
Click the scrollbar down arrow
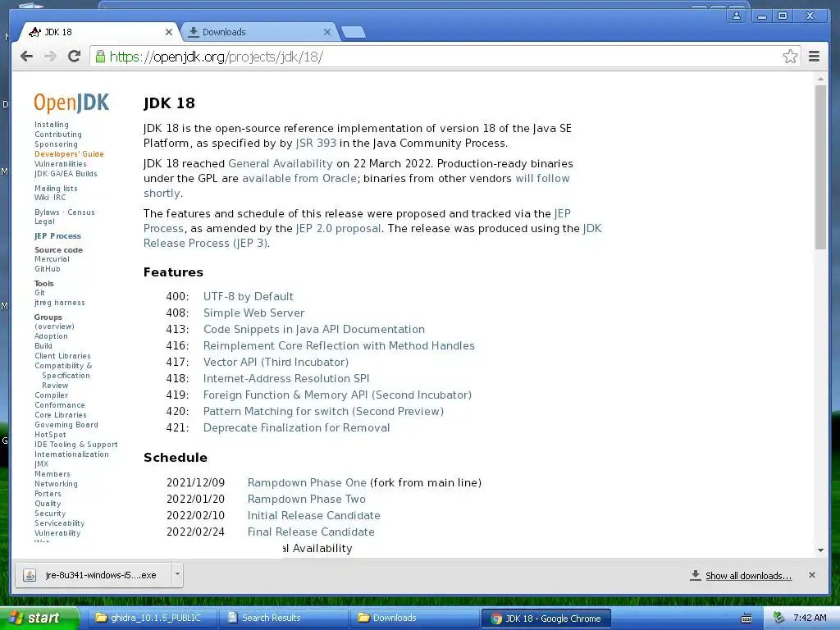[x=820, y=550]
